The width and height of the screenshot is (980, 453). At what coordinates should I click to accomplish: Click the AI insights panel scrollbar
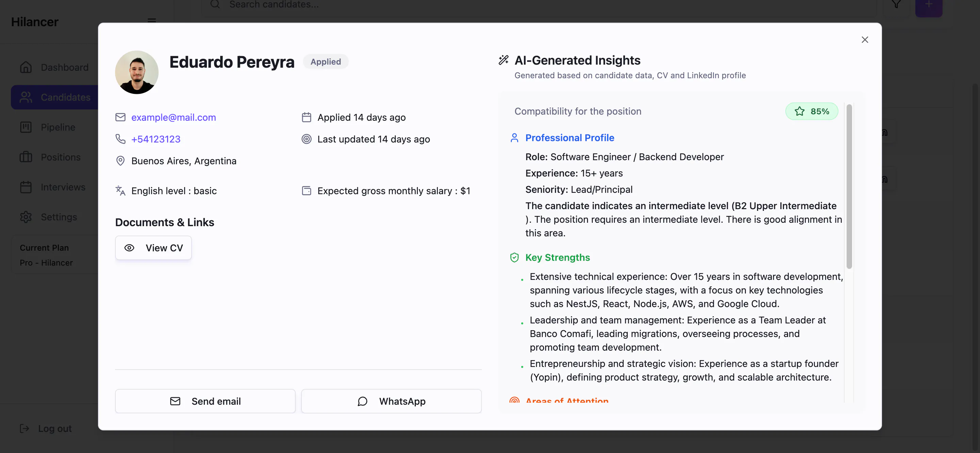849,186
